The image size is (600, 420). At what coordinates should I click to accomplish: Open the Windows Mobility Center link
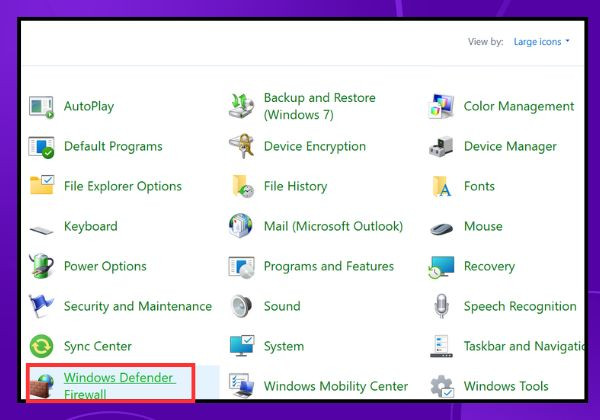click(x=336, y=386)
